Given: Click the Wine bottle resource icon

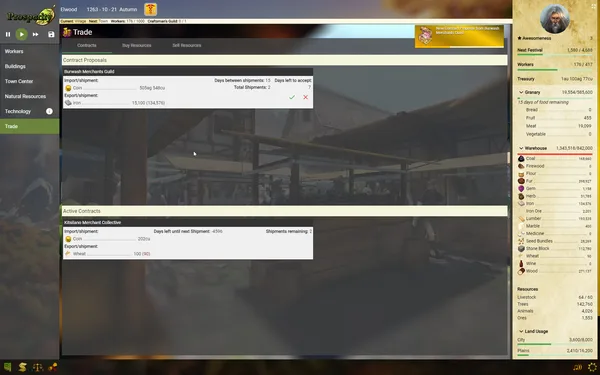Looking at the screenshot, I should click(521, 263).
